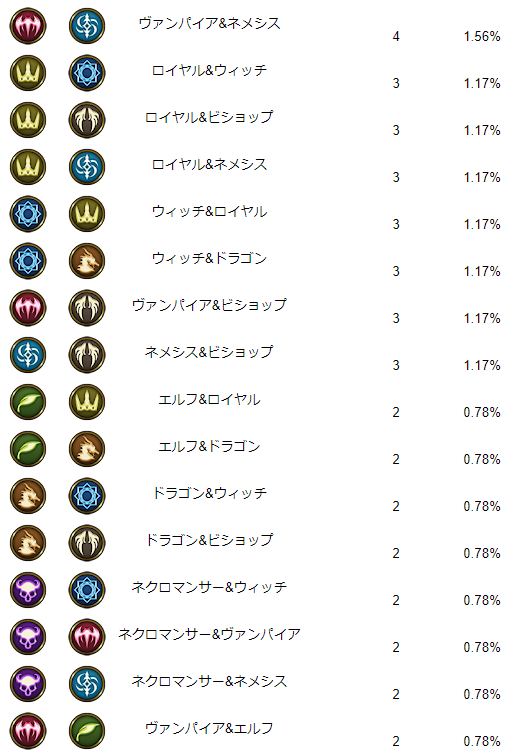Click the ウィッチ&ロイヤル text

pyautogui.click(x=209, y=211)
